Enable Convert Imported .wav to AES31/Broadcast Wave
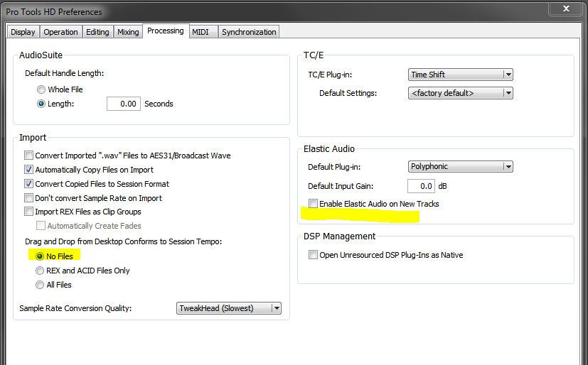588x365 pixels. point(29,156)
